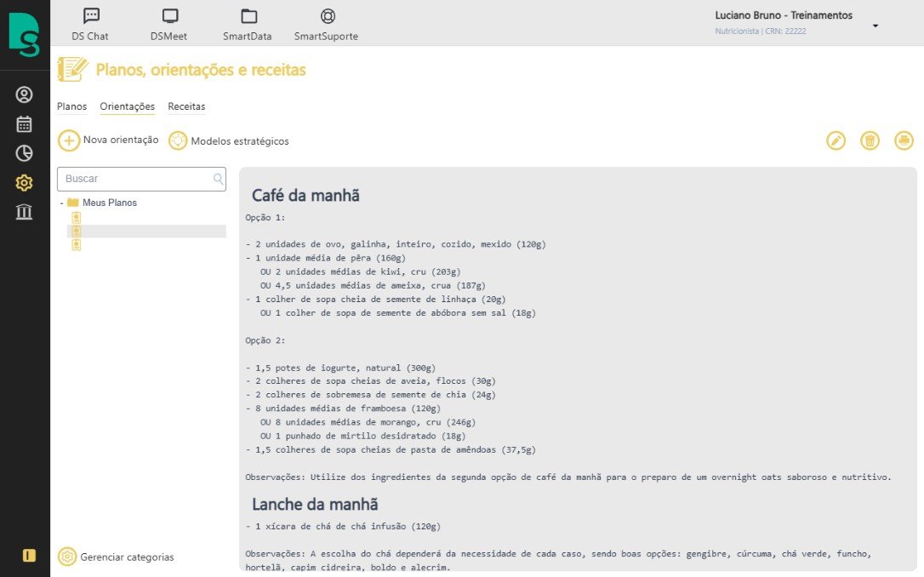This screenshot has height=577, width=924.
Task: Open the SmartData folder icon
Action: 248,16
